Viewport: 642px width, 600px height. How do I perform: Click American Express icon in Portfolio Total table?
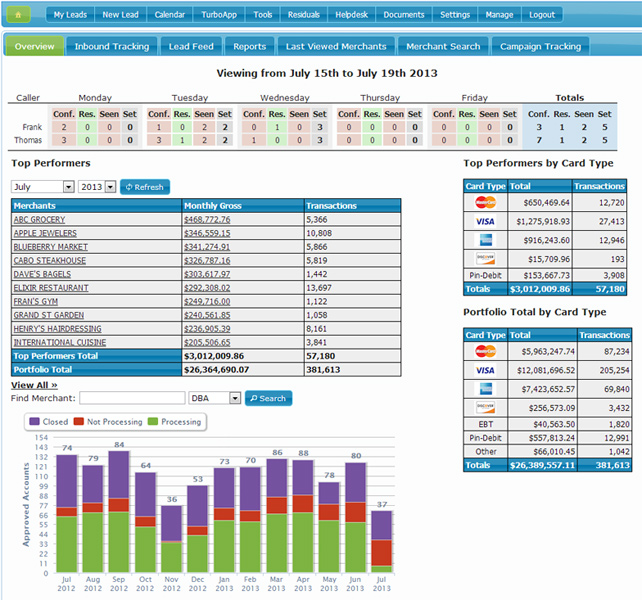(486, 389)
